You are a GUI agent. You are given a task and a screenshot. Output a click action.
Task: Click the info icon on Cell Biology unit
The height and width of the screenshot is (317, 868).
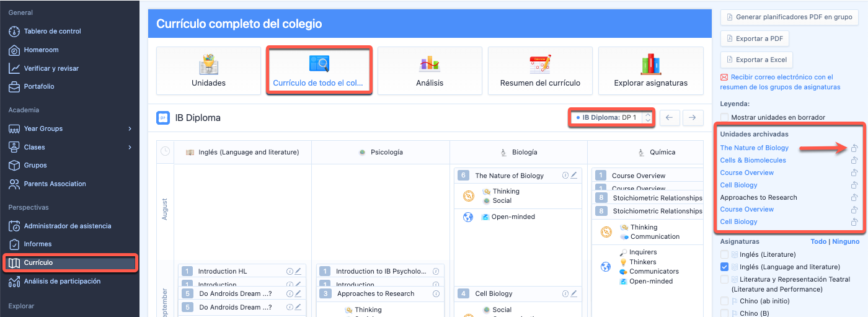point(565,293)
